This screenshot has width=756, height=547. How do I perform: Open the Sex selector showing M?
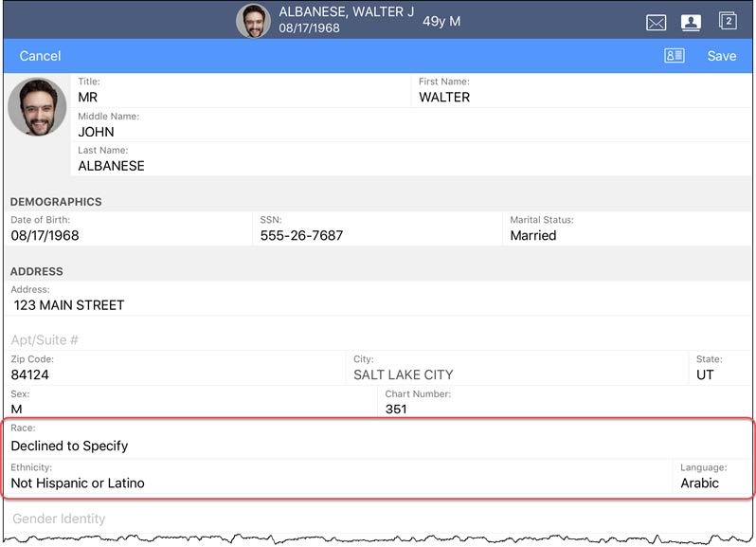(191, 402)
